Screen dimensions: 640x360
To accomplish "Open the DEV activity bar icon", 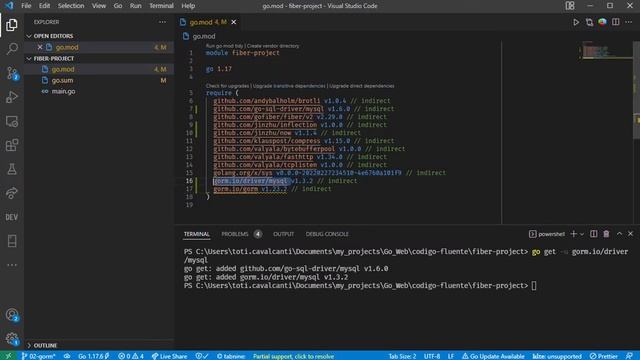I will tap(12, 217).
